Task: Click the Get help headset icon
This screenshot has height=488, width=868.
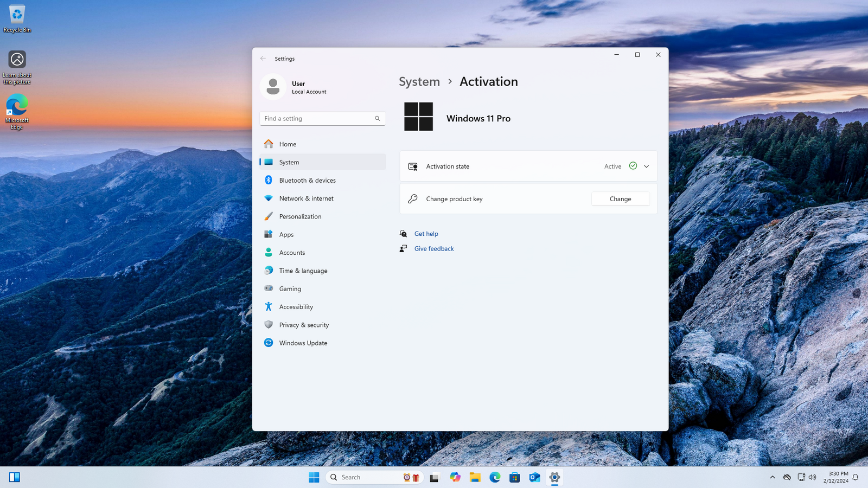Action: tap(403, 234)
